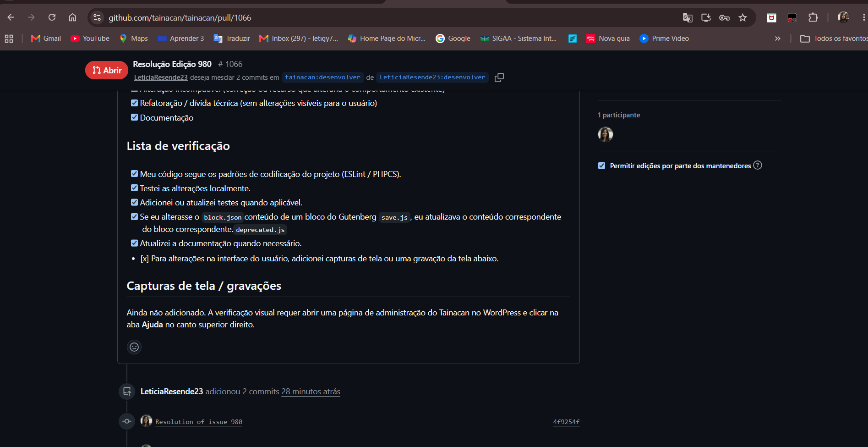
Task: Toggle the Refatoração / dívida técnica checkbox
Action: point(134,103)
